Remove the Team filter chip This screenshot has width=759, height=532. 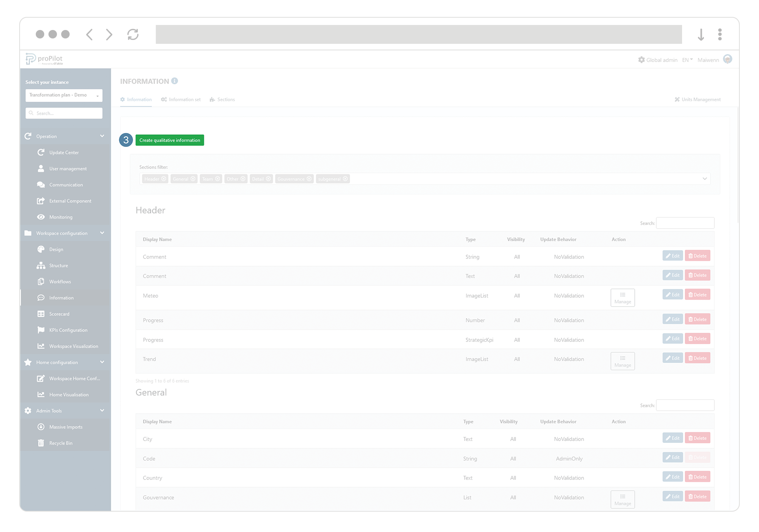tap(218, 179)
